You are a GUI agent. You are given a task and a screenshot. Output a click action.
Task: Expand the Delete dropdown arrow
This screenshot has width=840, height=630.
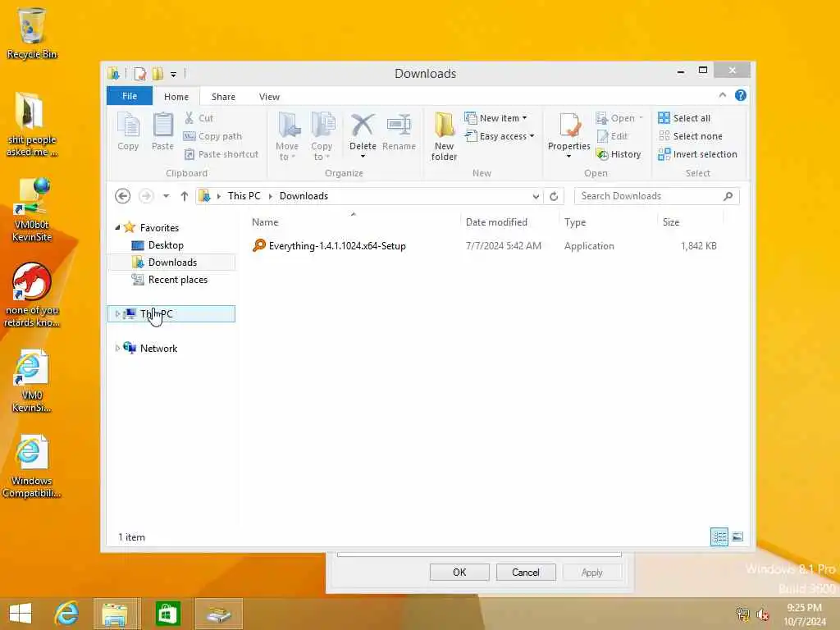[363, 156]
